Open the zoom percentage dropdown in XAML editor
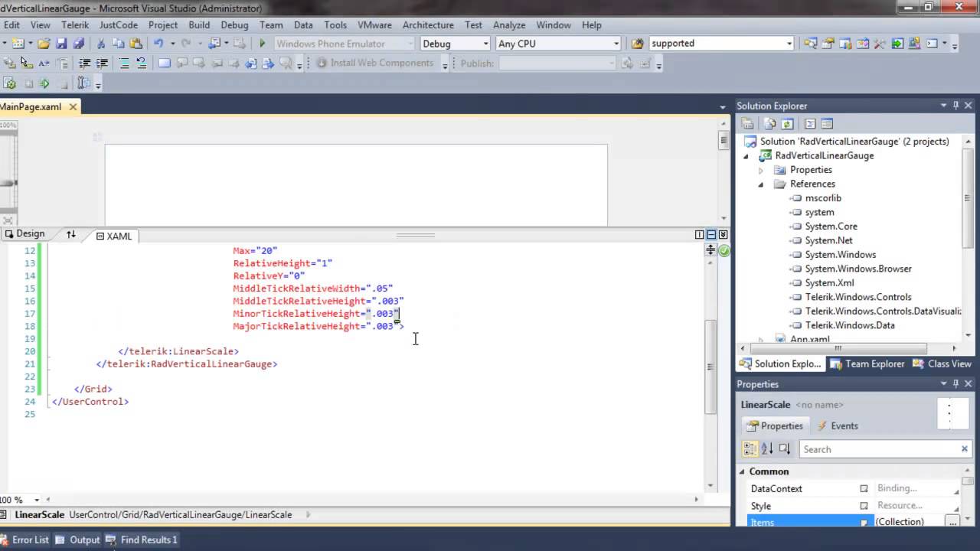This screenshot has width=980, height=551. tap(38, 500)
